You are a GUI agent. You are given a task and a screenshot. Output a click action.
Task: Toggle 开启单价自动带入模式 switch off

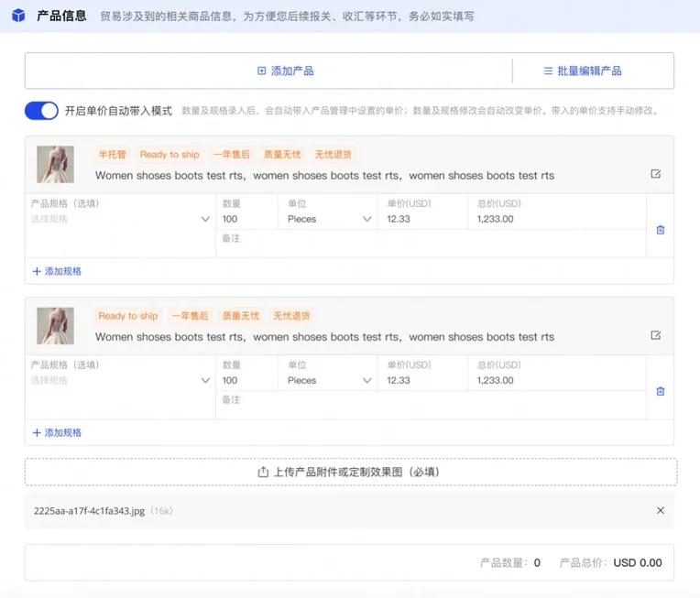(41, 111)
